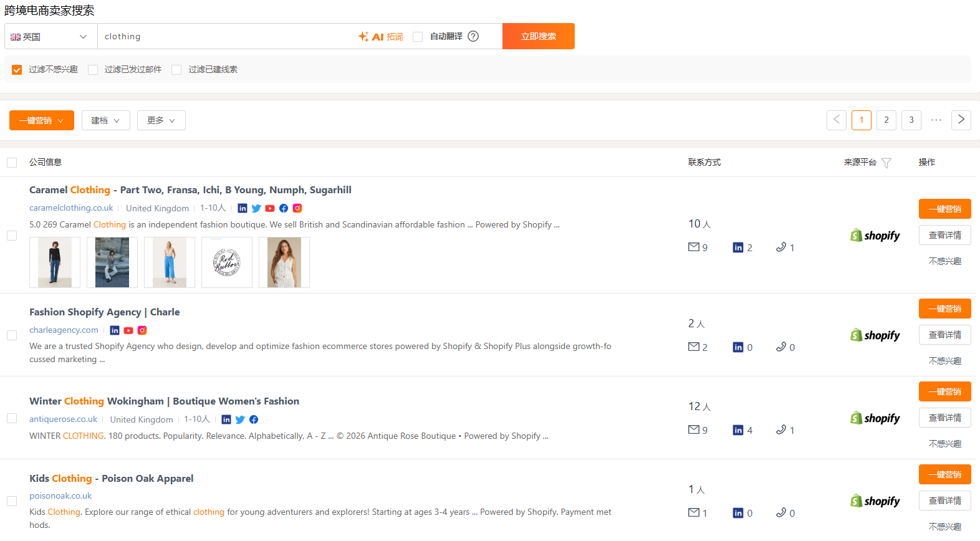Open antiquerose.co.uk Twitter icon
The image size is (980, 541).
point(240,419)
